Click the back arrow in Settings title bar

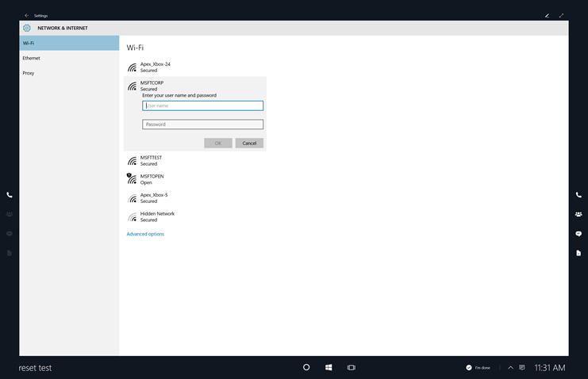coord(26,15)
